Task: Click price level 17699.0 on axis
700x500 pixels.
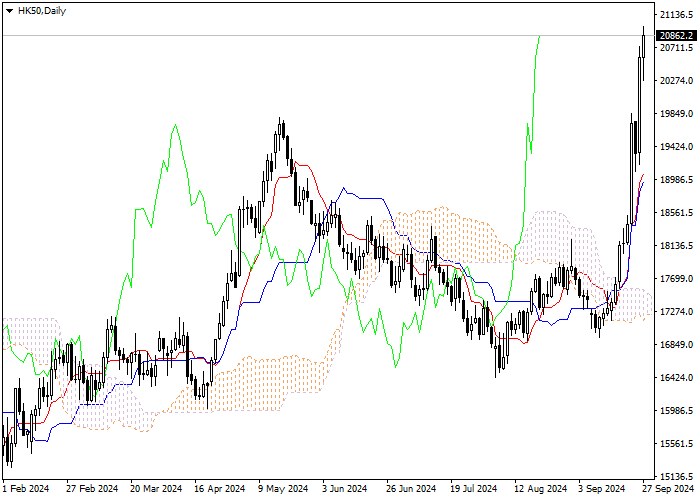Action: (676, 279)
